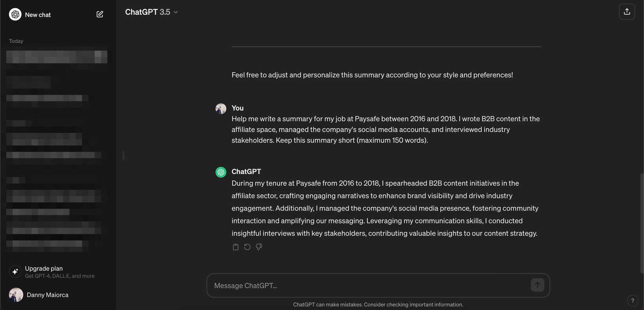The width and height of the screenshot is (644, 310).
Task: Click Danny Maiorca's profile avatar
Action: (x=16, y=294)
